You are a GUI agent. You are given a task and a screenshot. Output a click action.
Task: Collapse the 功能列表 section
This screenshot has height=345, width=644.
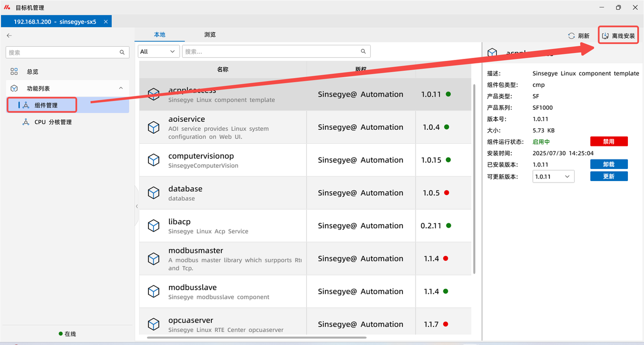pos(121,89)
